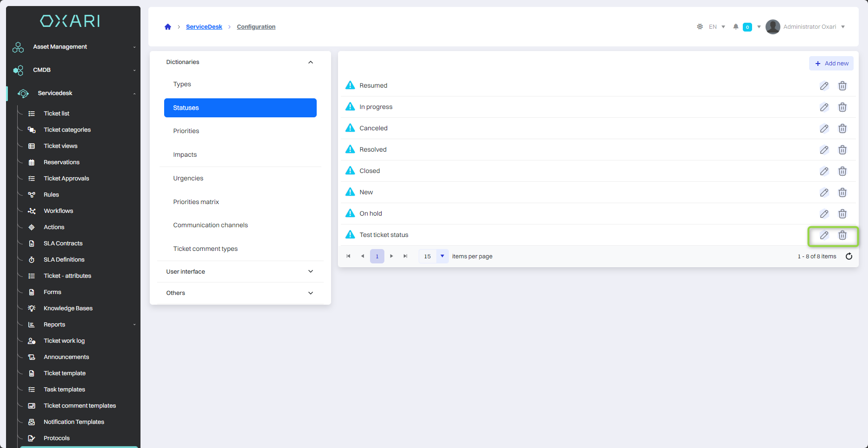The height and width of the screenshot is (448, 868).
Task: Open settings gear icon in header
Action: pyautogui.click(x=700, y=27)
